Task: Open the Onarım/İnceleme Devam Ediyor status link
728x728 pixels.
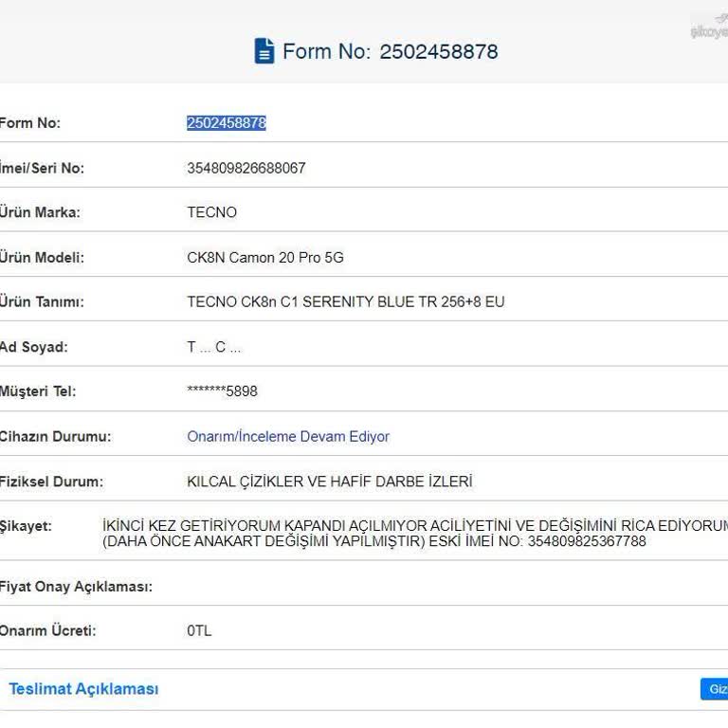Action: click(x=288, y=437)
